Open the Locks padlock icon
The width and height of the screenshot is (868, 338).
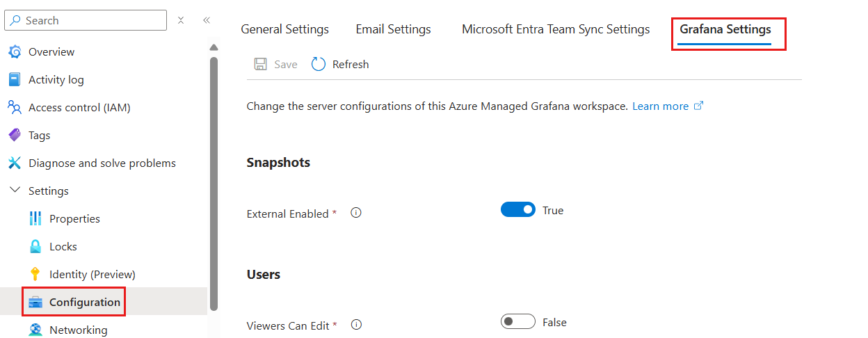tap(35, 247)
